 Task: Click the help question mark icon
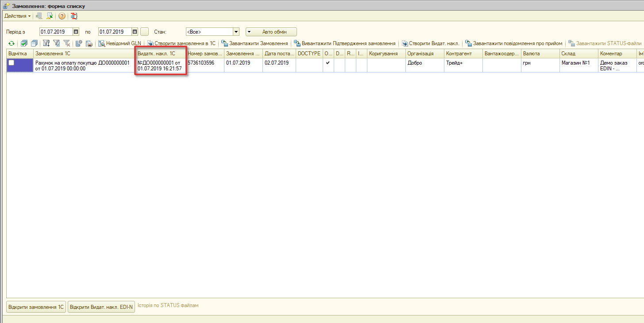(x=62, y=16)
